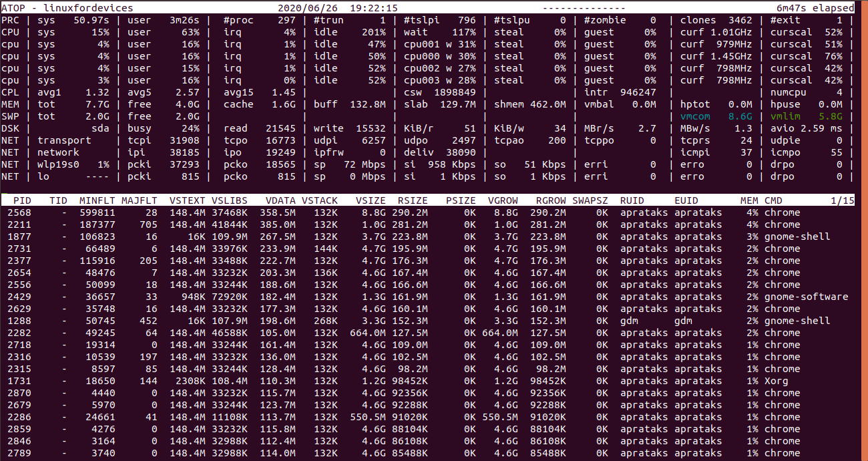Select process row with PID 2568
This screenshot has height=461, width=868.
point(427,212)
